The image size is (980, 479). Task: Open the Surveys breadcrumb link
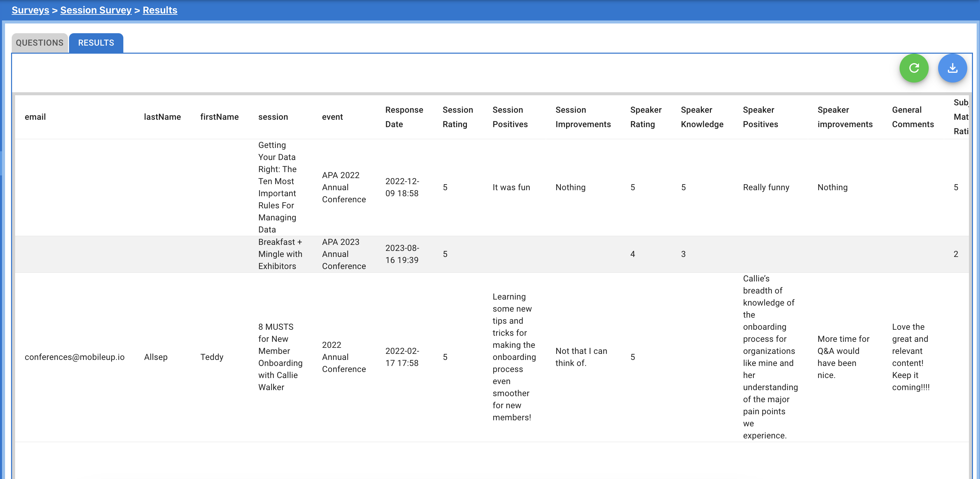click(30, 10)
